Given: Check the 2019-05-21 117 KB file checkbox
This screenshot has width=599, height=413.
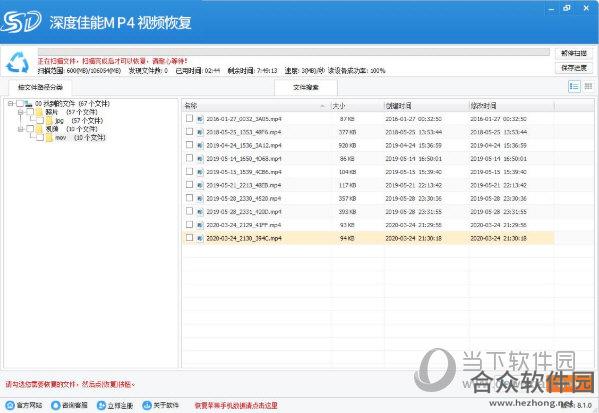Looking at the screenshot, I should click(x=189, y=185).
